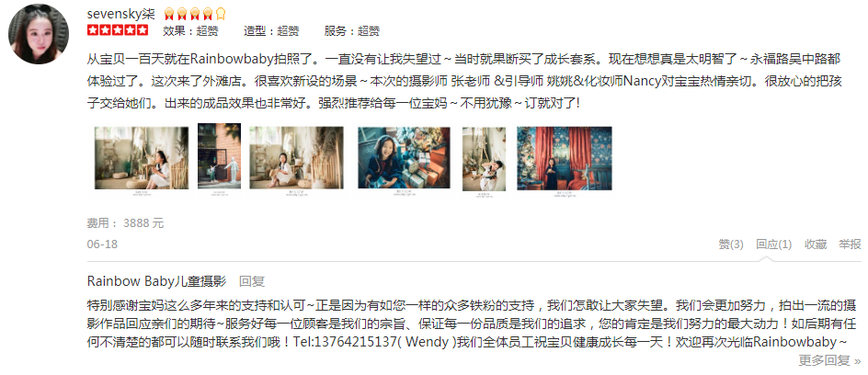This screenshot has height=375, width=868.
Task: Open the sevensky柒 username link
Action: (x=121, y=14)
